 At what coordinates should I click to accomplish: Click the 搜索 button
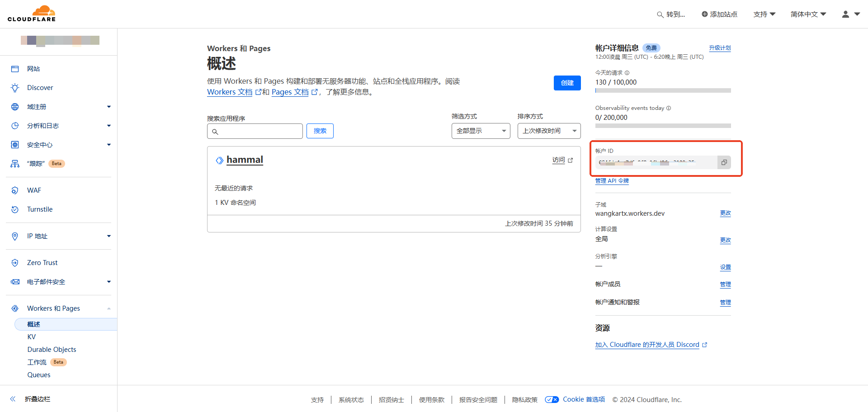coord(320,131)
